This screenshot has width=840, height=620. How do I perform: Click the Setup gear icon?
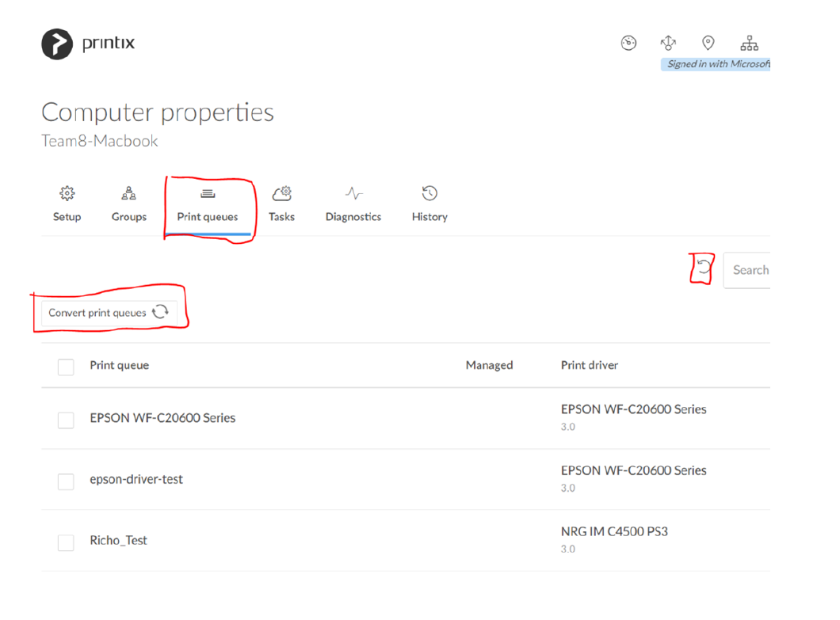67,194
